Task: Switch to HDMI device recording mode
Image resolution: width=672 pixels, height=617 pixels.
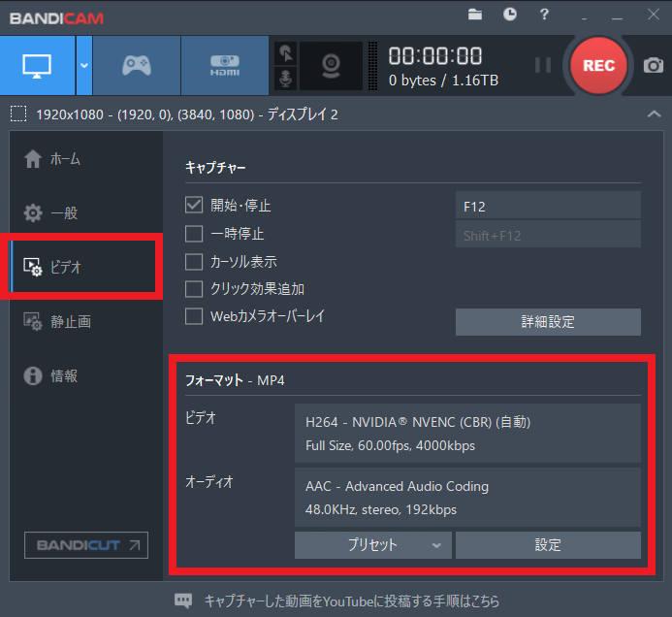Action: point(225,66)
